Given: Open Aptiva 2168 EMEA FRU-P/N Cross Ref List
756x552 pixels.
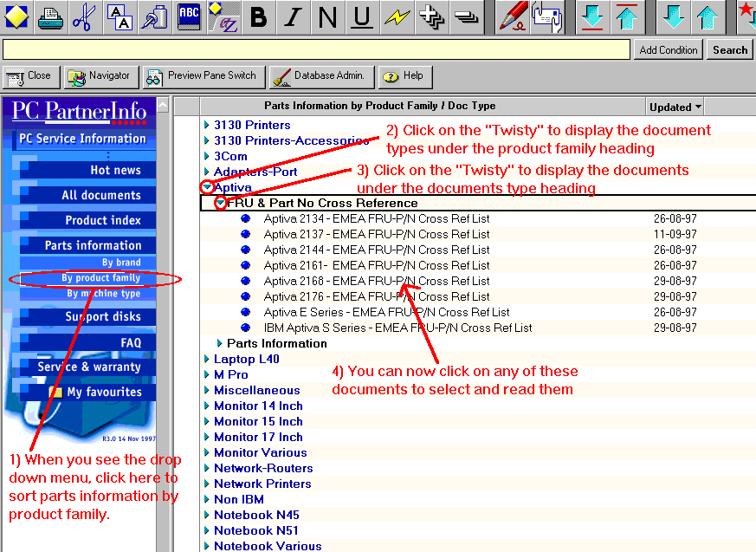Looking at the screenshot, I should click(x=377, y=281).
